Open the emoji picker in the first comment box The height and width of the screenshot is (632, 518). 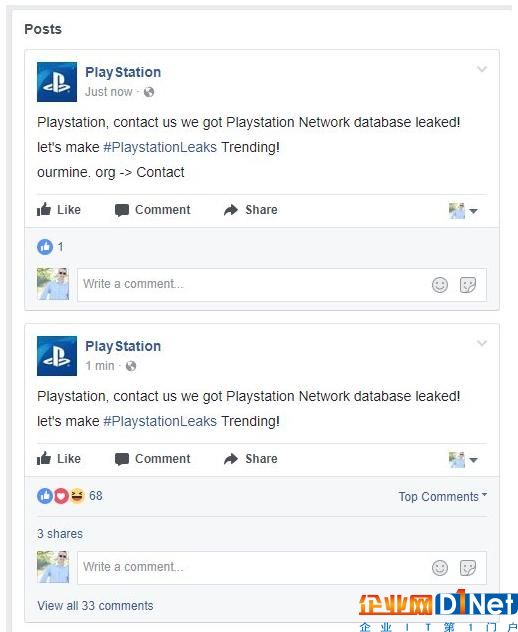pyautogui.click(x=440, y=285)
